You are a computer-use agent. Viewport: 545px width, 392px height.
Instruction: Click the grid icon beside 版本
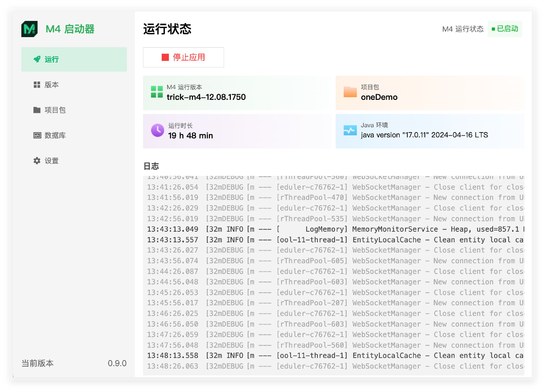[37, 84]
